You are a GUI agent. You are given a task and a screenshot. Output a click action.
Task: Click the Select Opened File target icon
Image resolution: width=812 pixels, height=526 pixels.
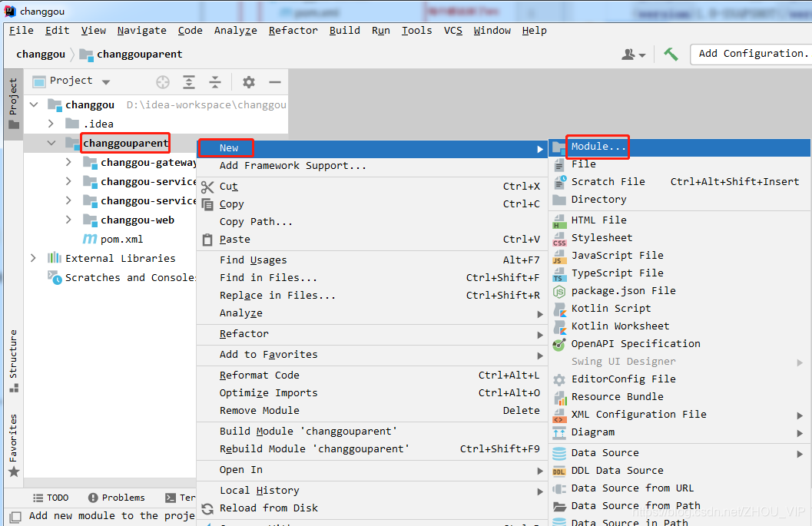pyautogui.click(x=163, y=82)
